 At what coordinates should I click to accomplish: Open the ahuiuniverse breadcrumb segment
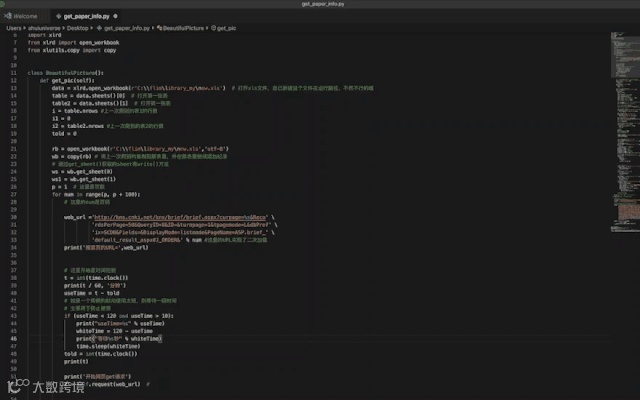click(44, 28)
